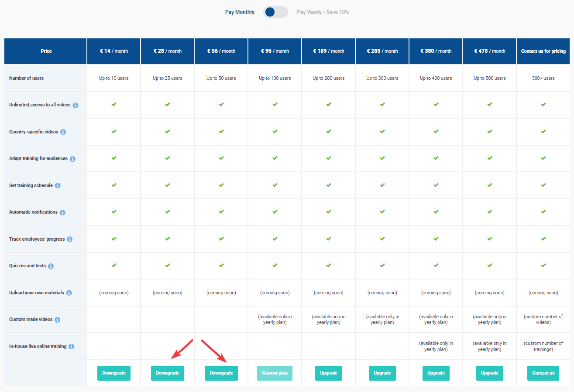Click the Current plan button
The height and width of the screenshot is (392, 574).
click(x=275, y=373)
